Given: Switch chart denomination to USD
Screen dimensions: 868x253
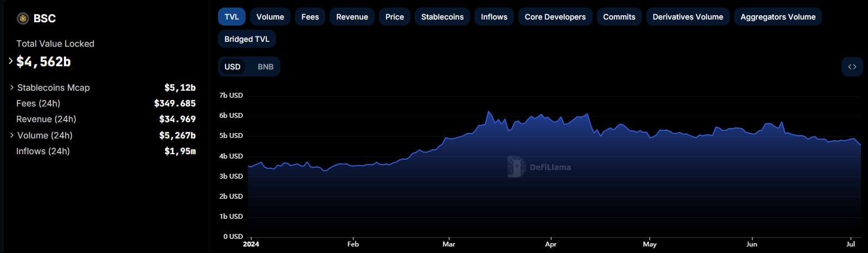Looking at the screenshot, I should click(x=233, y=67).
